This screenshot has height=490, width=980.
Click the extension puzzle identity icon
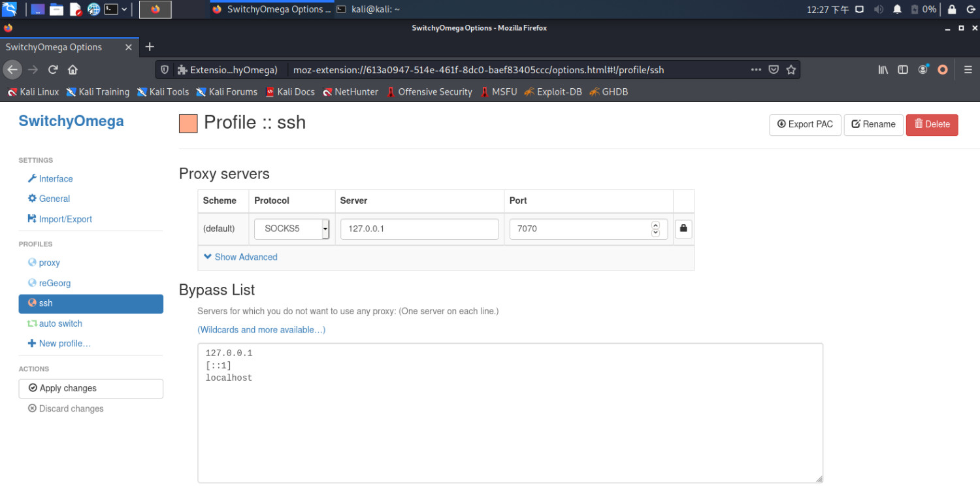[182, 69]
